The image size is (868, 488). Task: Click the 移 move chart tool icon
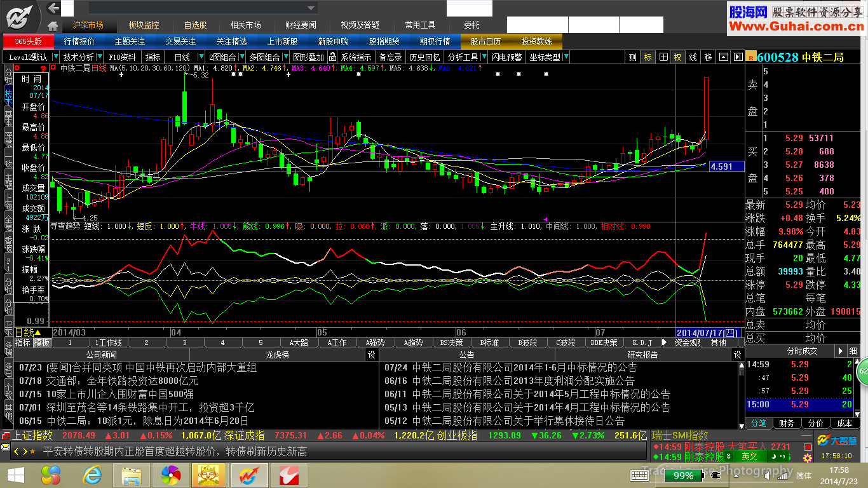[x=708, y=57]
